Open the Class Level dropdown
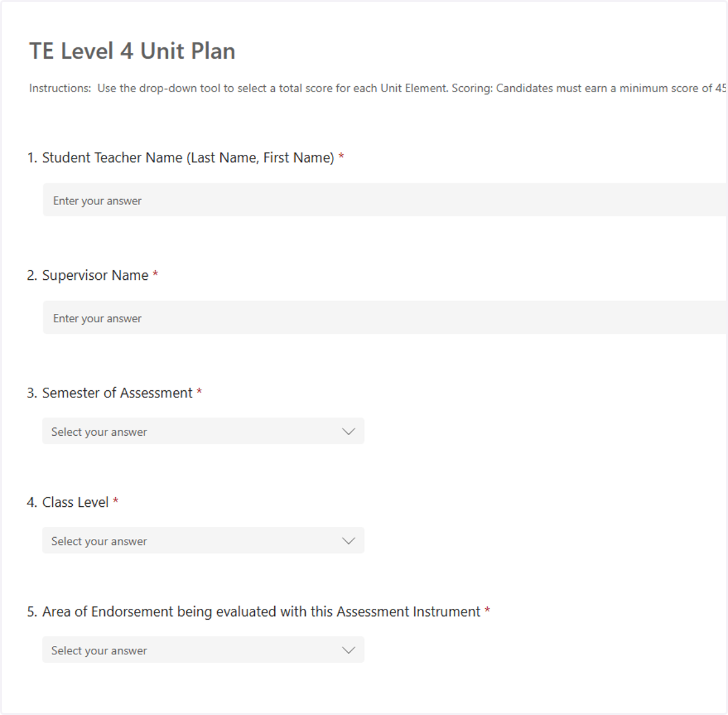The image size is (728, 715). [203, 540]
